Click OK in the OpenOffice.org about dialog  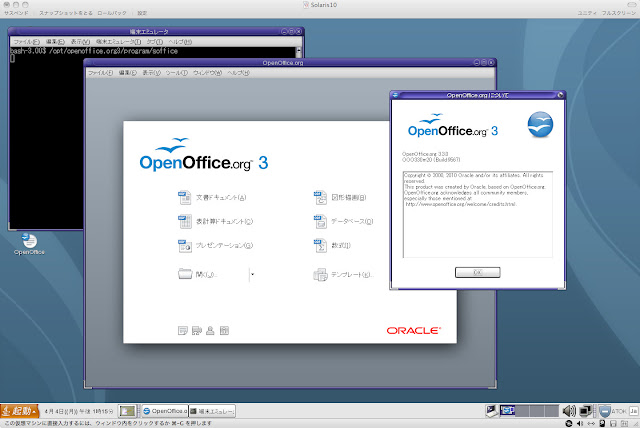tap(478, 272)
